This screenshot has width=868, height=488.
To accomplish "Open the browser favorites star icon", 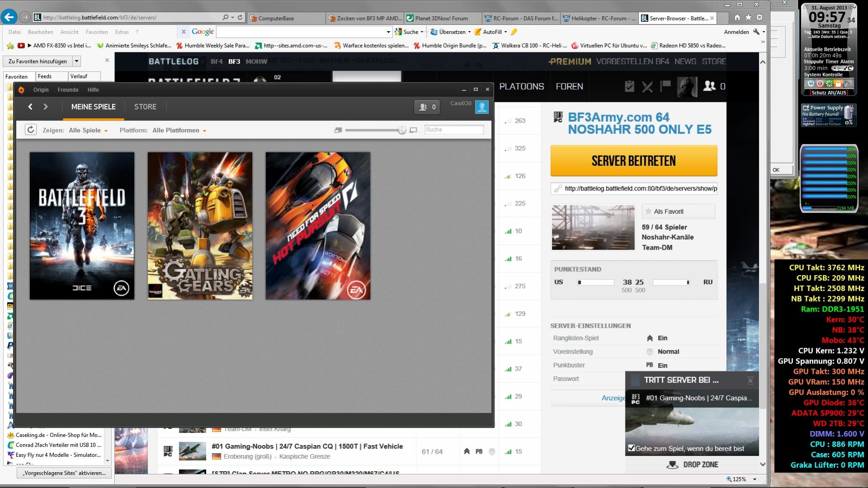I will pyautogui.click(x=749, y=17).
